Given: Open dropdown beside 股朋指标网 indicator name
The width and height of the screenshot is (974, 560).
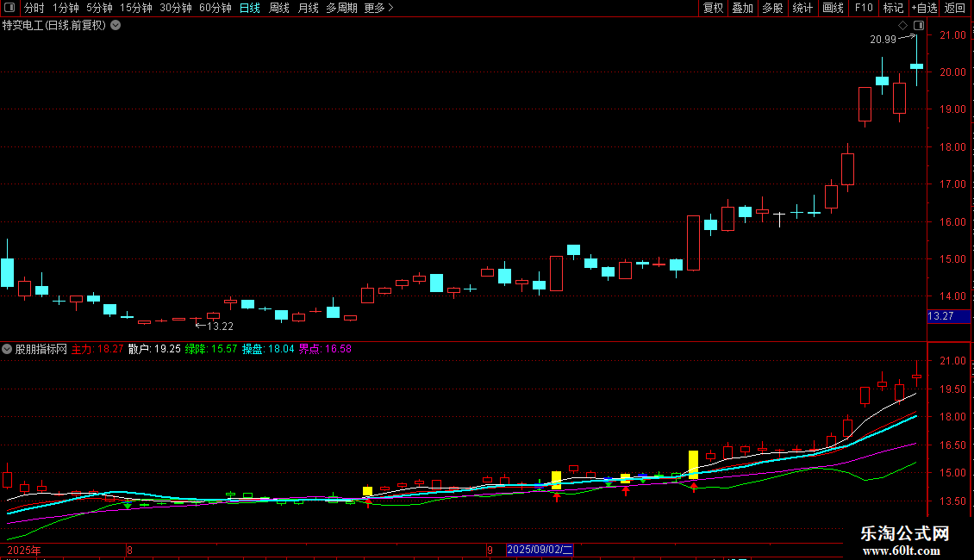Looking at the screenshot, I should click(x=7, y=349).
